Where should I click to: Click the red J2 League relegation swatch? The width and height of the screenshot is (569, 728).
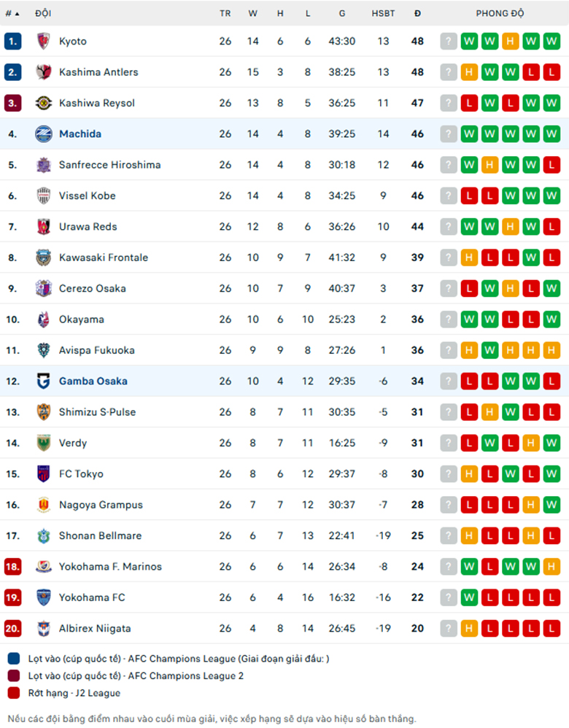point(14,693)
